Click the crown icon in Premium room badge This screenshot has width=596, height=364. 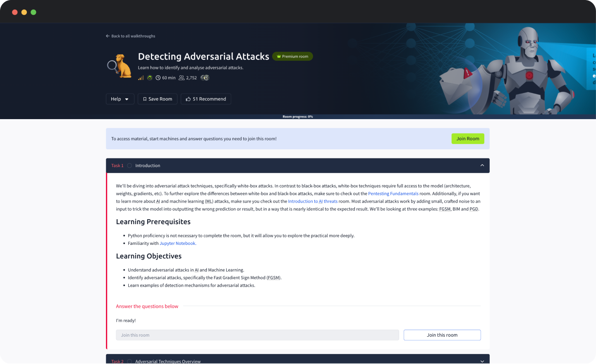[x=279, y=56]
